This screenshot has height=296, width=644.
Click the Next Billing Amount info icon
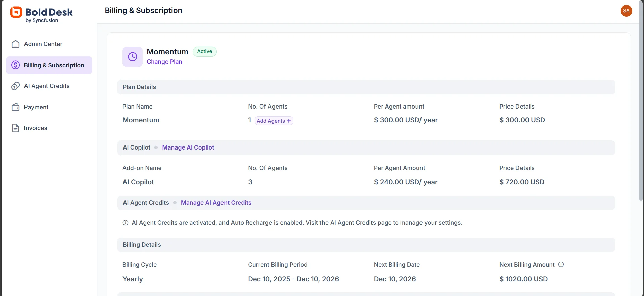[561, 264]
